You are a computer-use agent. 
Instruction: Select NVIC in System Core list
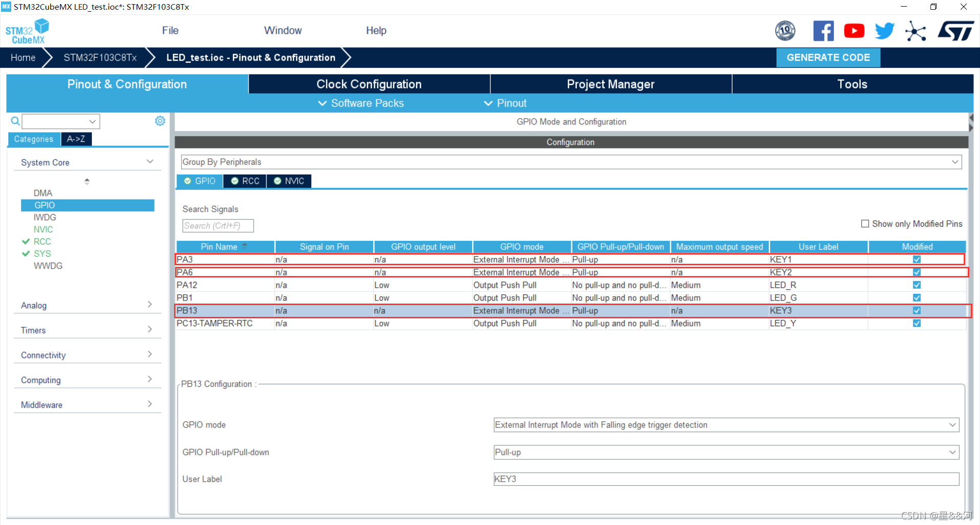(x=43, y=230)
